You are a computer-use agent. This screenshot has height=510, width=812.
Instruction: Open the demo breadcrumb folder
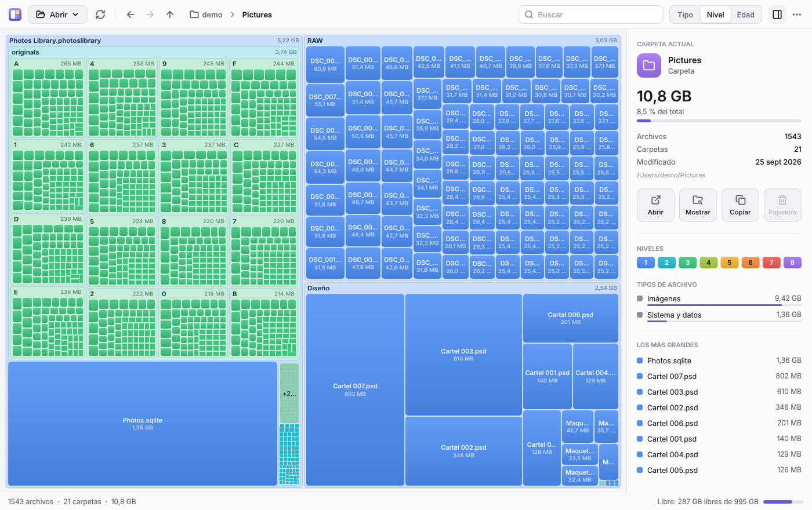(206, 14)
